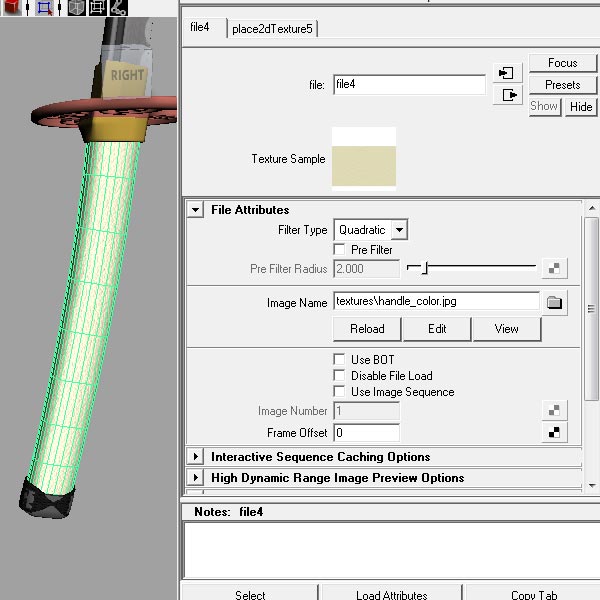Toggle X-Ray active components wireframe icon
Image resolution: width=600 pixels, height=600 pixels.
[97, 7]
